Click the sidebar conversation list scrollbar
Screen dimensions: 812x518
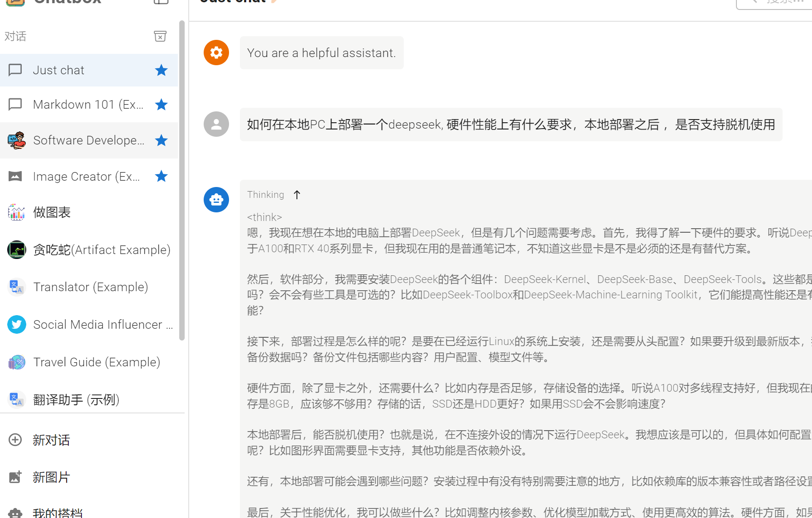coord(182,180)
